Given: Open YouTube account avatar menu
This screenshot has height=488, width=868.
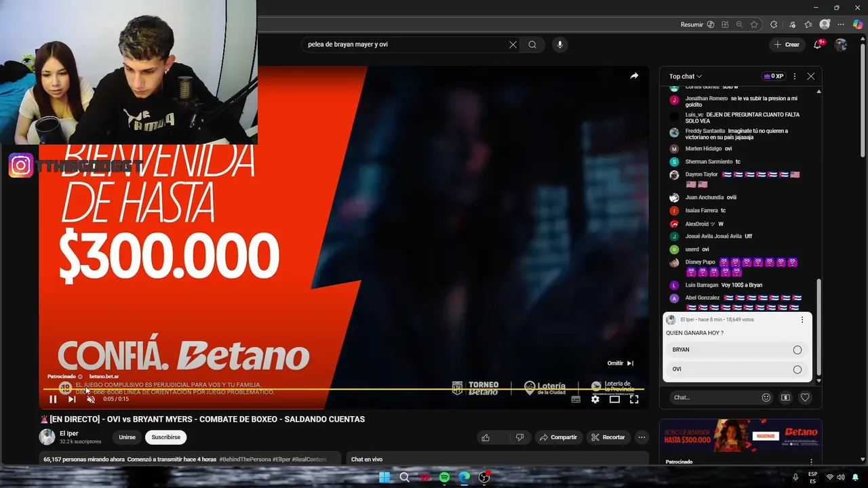Looking at the screenshot, I should coord(841,45).
